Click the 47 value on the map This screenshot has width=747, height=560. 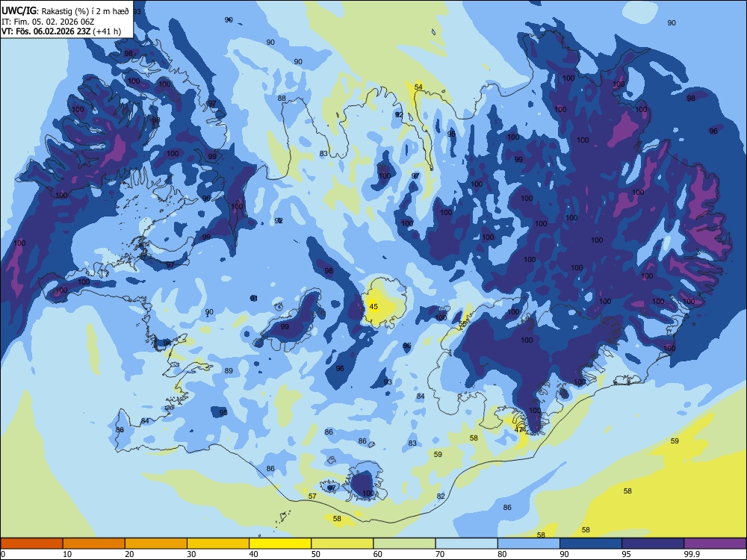tap(519, 429)
